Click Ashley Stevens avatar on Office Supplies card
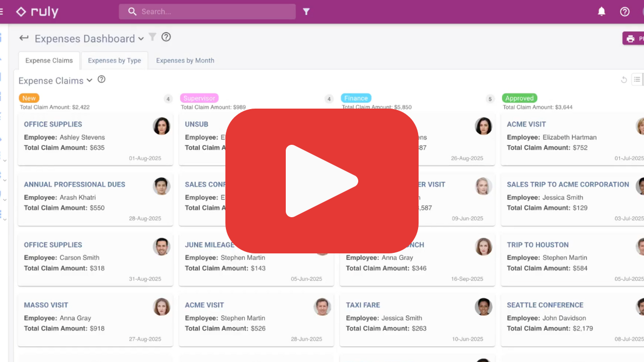Screen dimensions: 644x362 coord(162,126)
